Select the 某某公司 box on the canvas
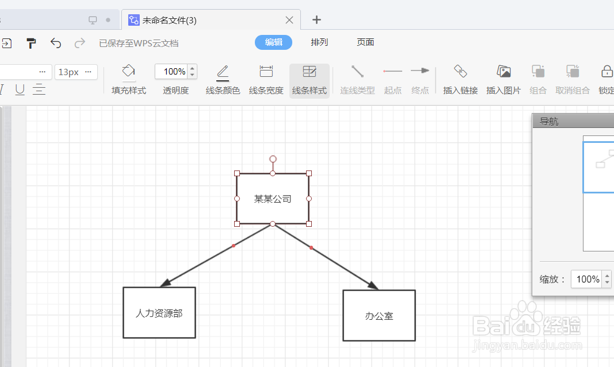Viewport: 616px width, 367px height. click(x=273, y=199)
